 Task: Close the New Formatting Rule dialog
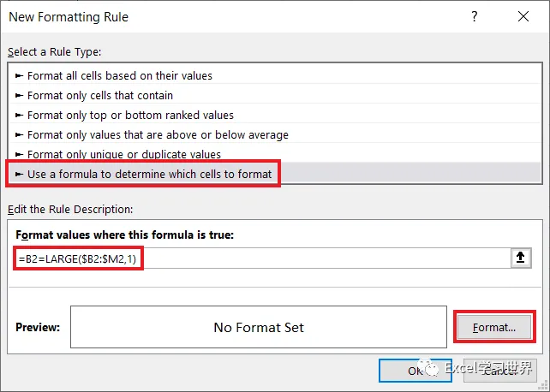[x=523, y=16]
